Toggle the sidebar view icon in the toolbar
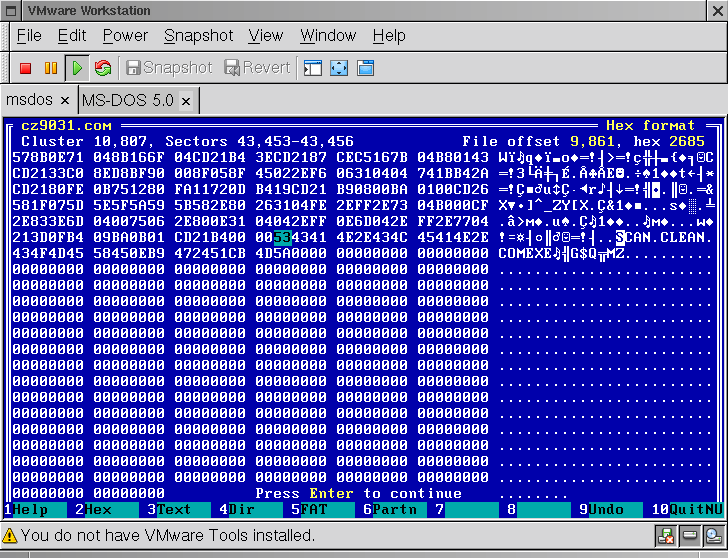 (x=312, y=68)
